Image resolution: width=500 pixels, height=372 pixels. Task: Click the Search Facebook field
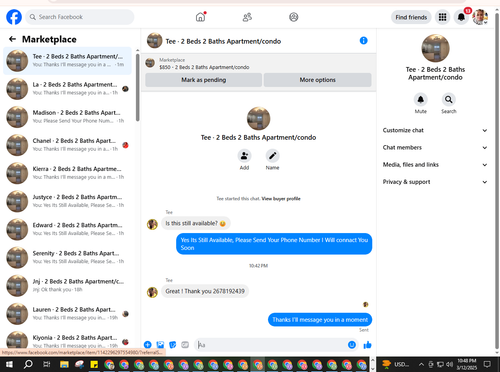pyautogui.click(x=80, y=17)
